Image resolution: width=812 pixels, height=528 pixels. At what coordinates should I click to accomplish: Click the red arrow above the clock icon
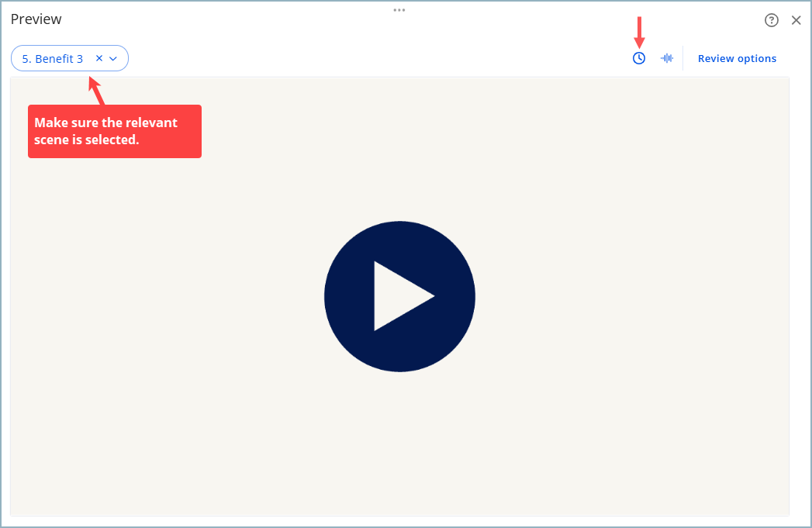point(640,33)
